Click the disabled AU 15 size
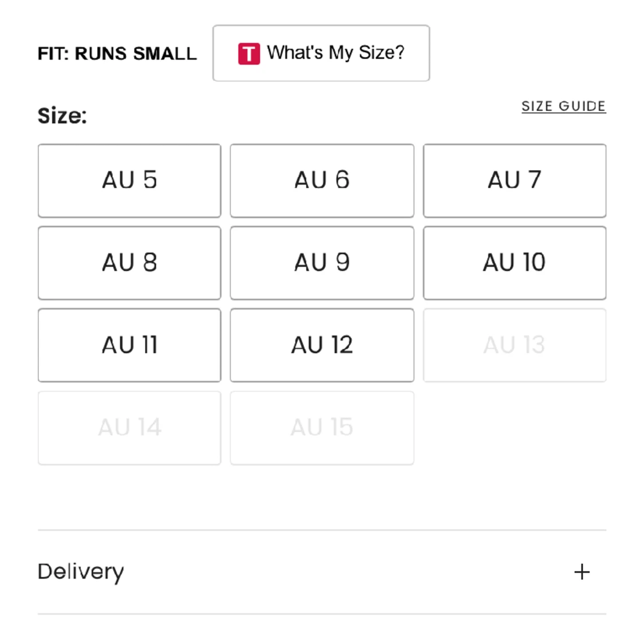The width and height of the screenshot is (644, 644). click(x=322, y=428)
